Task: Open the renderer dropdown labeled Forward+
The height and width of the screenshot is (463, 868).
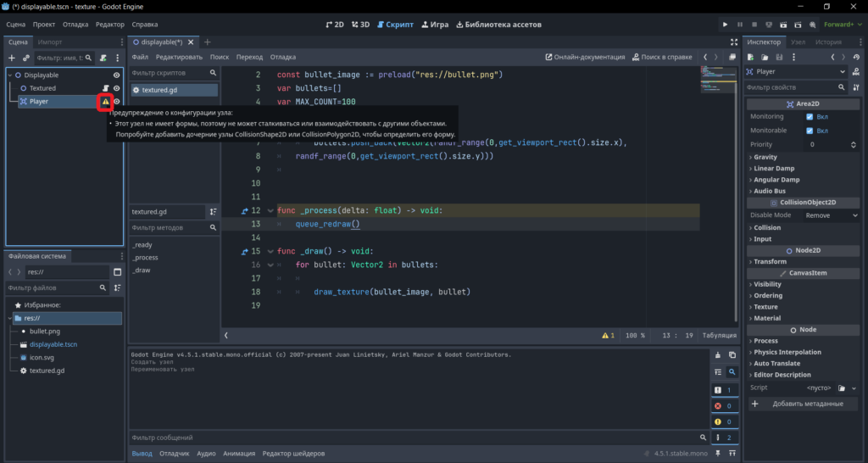Action: click(x=843, y=25)
